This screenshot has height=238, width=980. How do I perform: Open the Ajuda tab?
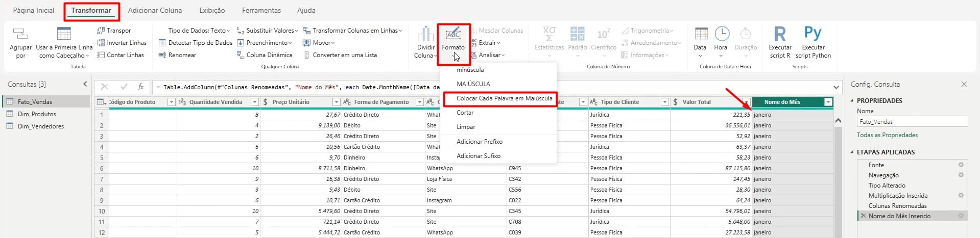click(306, 10)
